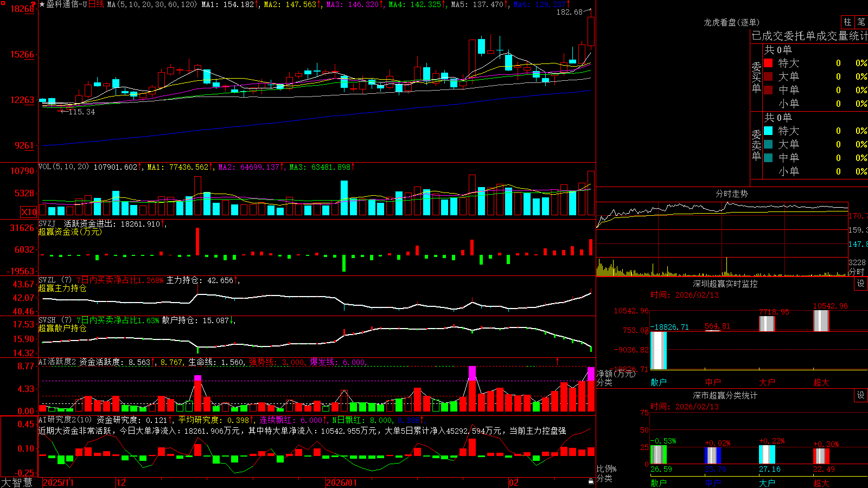The height and width of the screenshot is (488, 868).
Task: Click the teal 中单 swatch under 委卖单
Action: coord(768,158)
